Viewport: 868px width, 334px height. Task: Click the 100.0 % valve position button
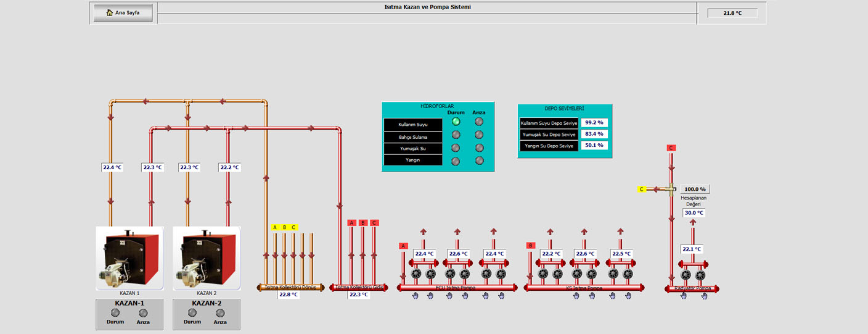[x=695, y=190]
